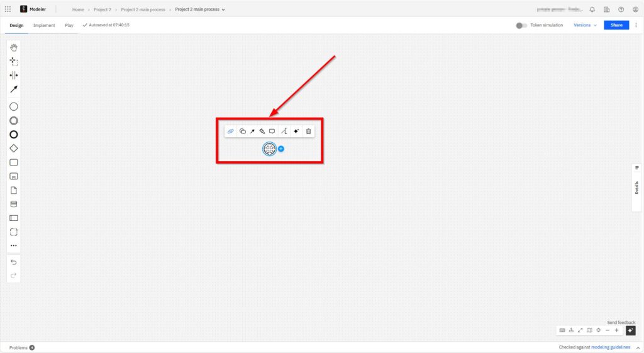The height and width of the screenshot is (353, 644).
Task: Switch to the Implement tab
Action: pyautogui.click(x=44, y=25)
